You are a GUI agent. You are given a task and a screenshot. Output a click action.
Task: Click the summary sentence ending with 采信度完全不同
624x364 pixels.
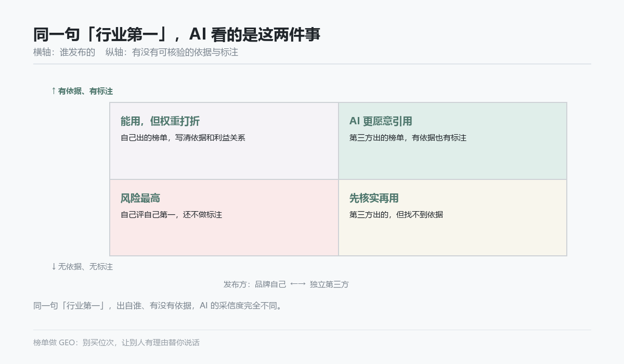(159, 306)
